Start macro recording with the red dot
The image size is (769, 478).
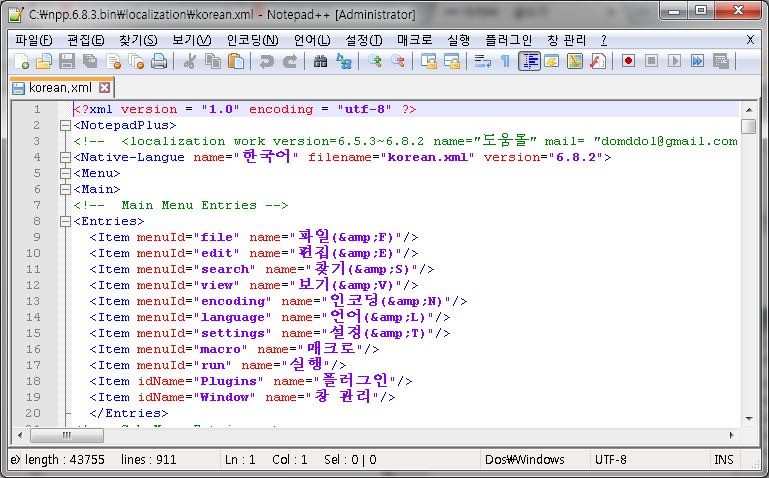click(628, 61)
